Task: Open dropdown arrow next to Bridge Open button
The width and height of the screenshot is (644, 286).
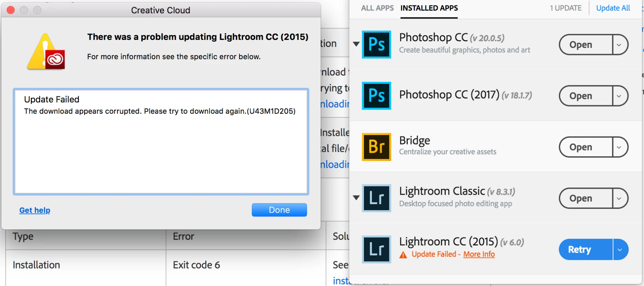Action: click(620, 147)
